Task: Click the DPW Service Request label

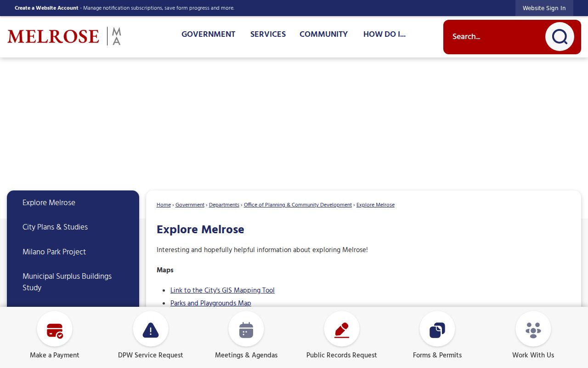Action: coord(151,355)
